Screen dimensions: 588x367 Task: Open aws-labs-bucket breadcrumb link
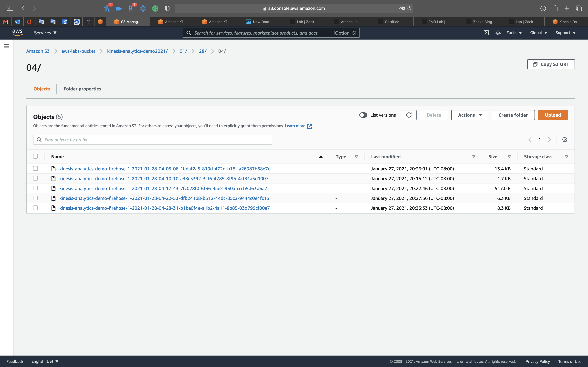click(x=78, y=51)
